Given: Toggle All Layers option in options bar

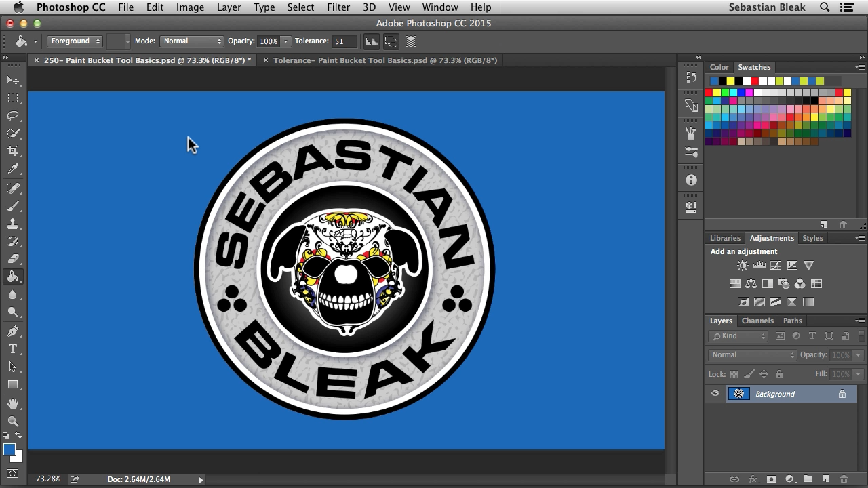Looking at the screenshot, I should click(x=411, y=41).
